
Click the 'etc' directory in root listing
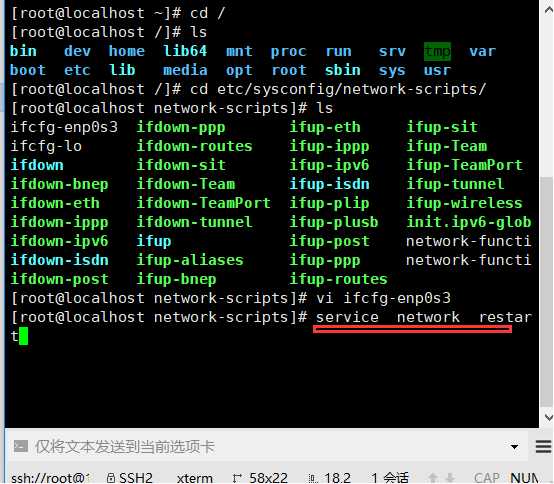coord(77,70)
